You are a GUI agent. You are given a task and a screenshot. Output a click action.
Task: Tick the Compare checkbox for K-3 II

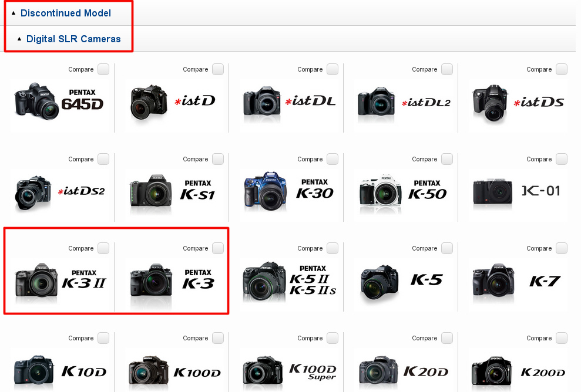[x=103, y=248]
